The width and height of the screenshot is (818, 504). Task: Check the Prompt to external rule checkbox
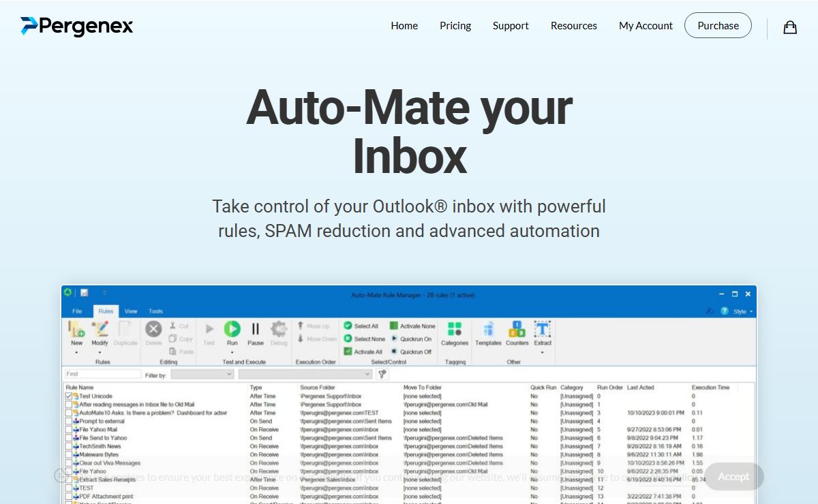tap(68, 422)
